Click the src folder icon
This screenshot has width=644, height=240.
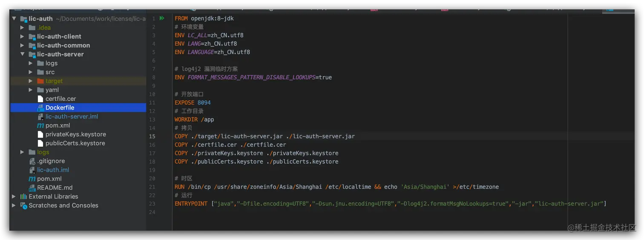(x=40, y=72)
